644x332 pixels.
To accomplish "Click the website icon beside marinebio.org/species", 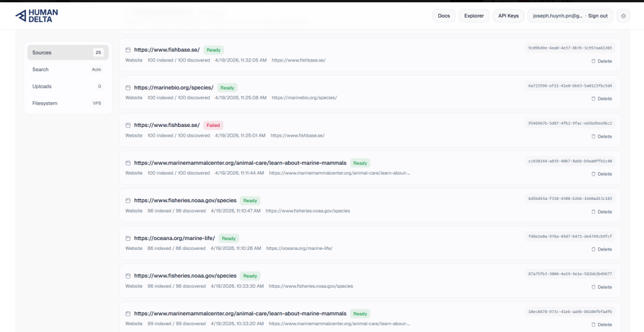I will click(x=128, y=87).
